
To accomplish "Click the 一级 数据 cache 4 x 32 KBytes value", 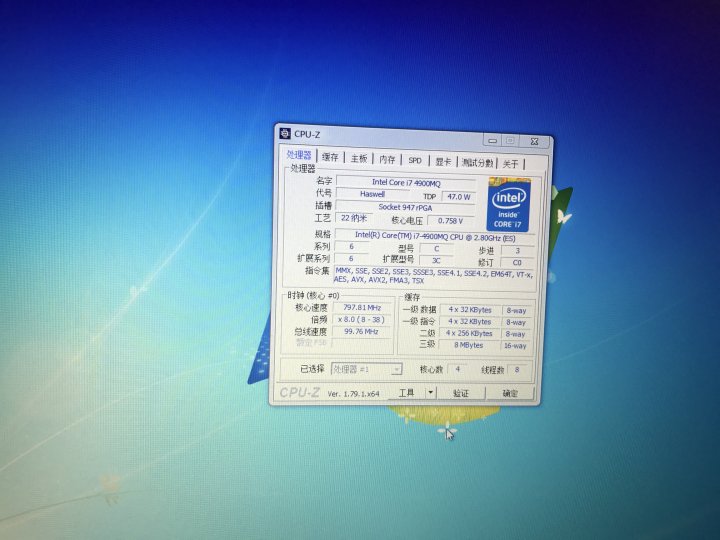I will click(470, 310).
